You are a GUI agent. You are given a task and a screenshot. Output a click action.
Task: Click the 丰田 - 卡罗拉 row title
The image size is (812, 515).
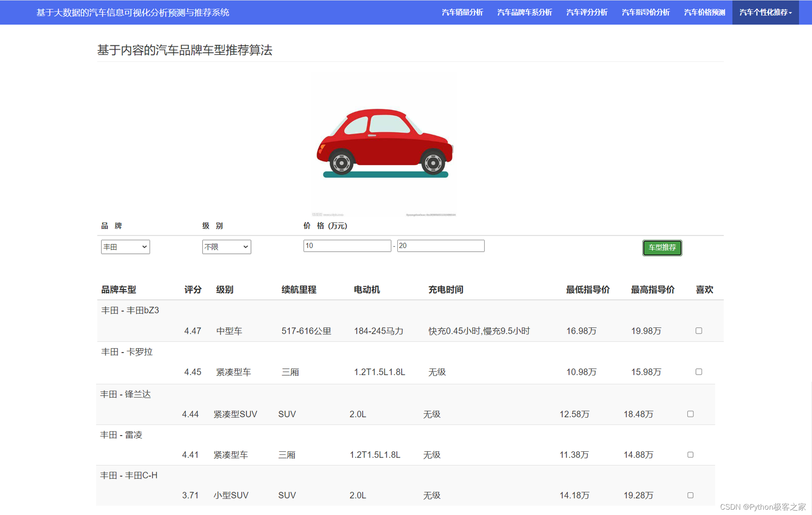point(127,352)
